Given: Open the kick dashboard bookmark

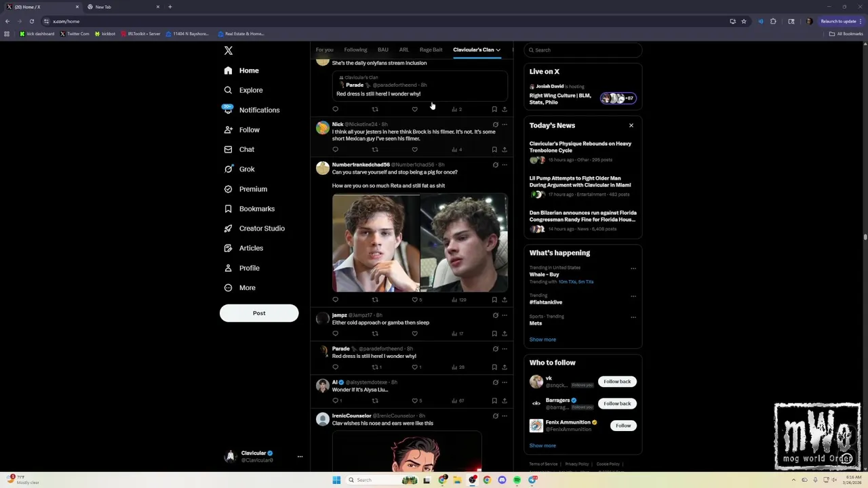Looking at the screenshot, I should [37, 34].
